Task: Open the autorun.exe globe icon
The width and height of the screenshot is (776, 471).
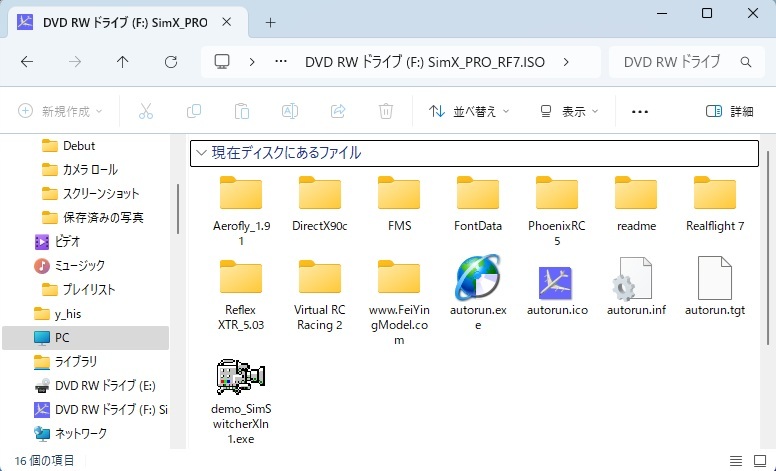Action: [477, 279]
